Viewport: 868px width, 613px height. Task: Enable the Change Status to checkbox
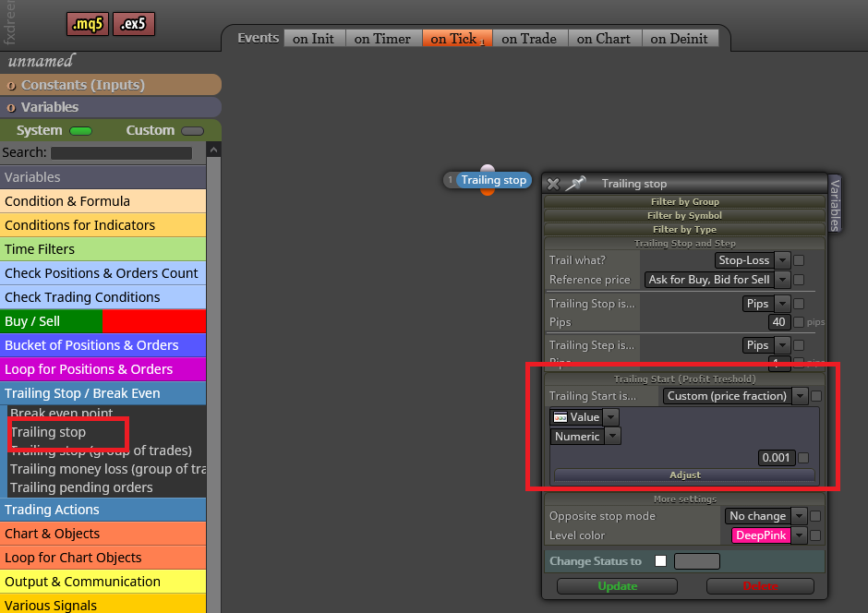point(660,561)
